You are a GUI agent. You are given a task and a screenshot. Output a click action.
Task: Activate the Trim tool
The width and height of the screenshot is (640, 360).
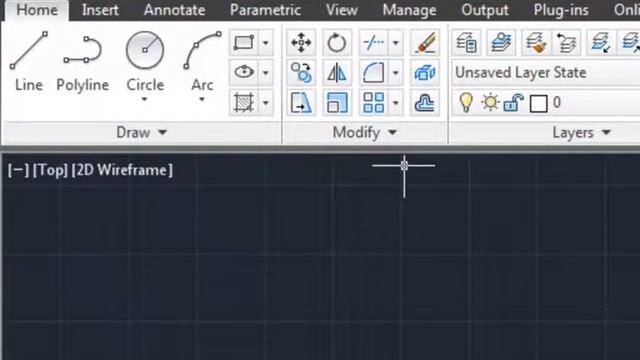tap(373, 42)
